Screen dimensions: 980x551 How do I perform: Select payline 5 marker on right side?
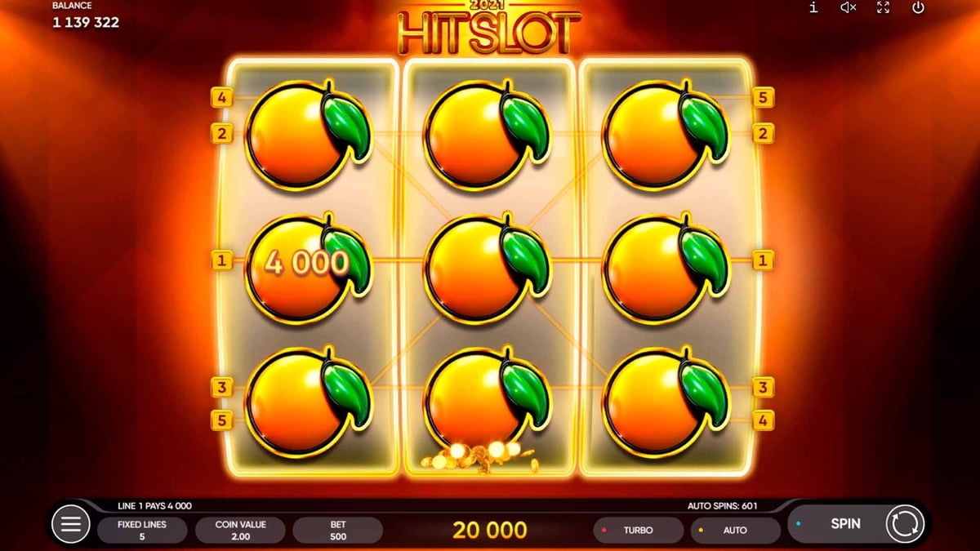tap(763, 98)
